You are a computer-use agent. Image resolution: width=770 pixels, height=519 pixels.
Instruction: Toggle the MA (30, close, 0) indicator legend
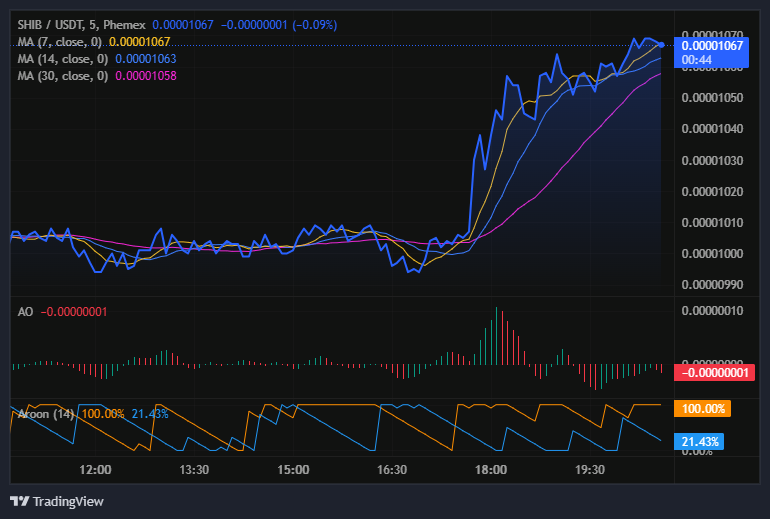64,76
